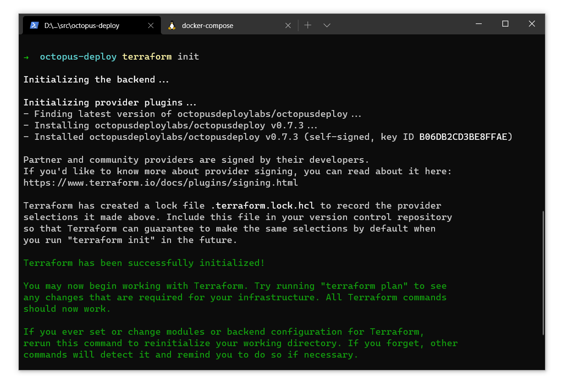Close the Windows Terminal window
Viewport: 578px width, 392px height.
click(x=532, y=24)
